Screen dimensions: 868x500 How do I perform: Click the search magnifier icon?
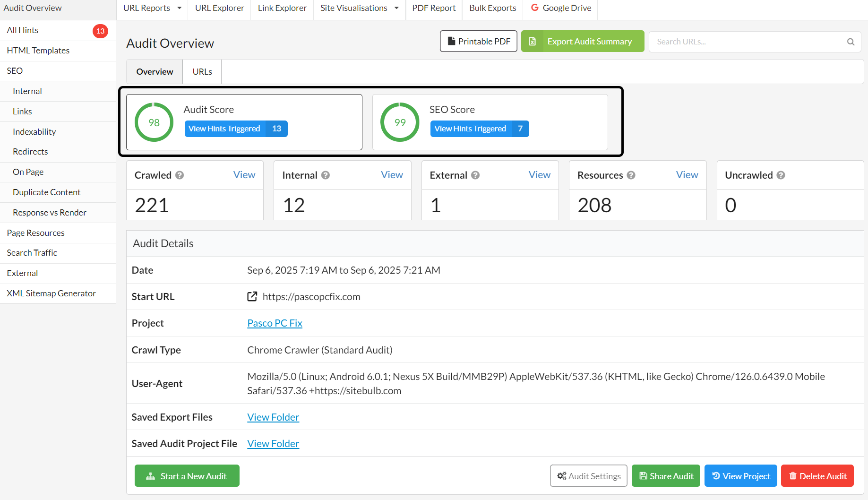coord(851,42)
